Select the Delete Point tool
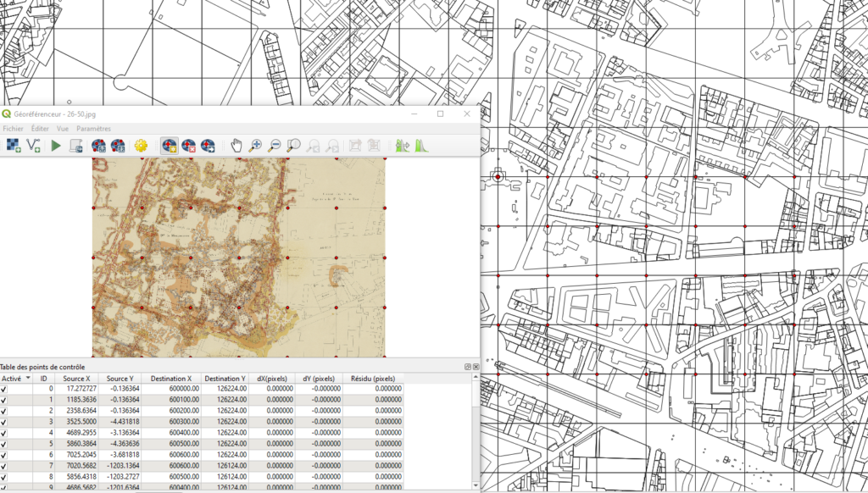This screenshot has width=868, height=493. pyautogui.click(x=188, y=146)
